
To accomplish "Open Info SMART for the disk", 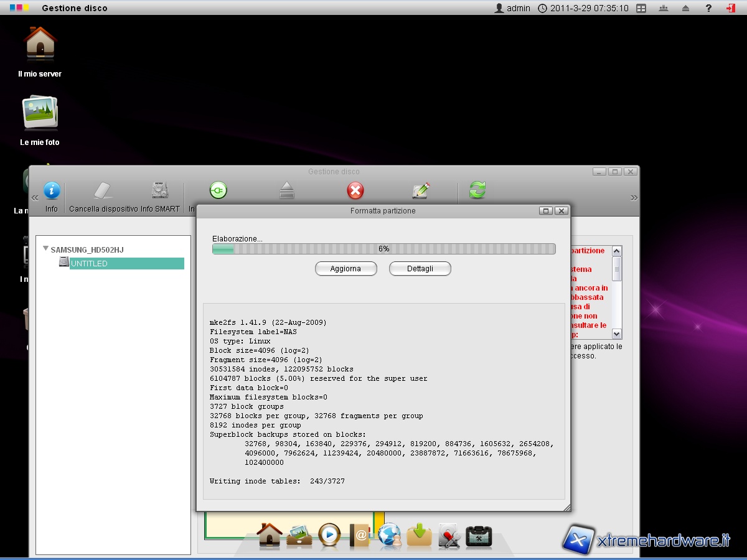I will click(x=160, y=191).
